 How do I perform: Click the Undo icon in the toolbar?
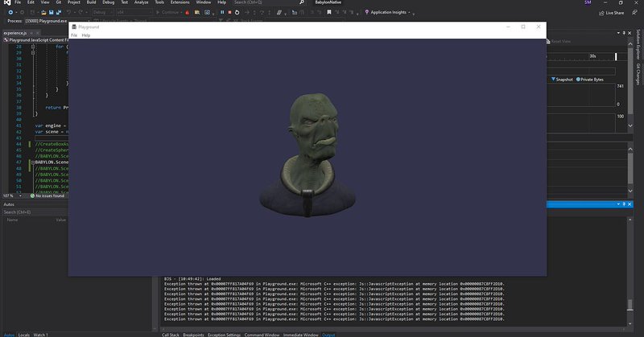coord(69,12)
